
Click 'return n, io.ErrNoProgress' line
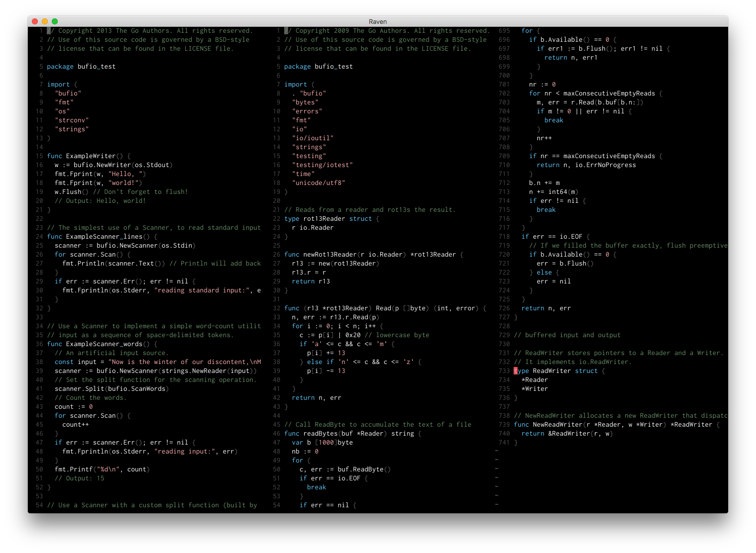(x=586, y=165)
